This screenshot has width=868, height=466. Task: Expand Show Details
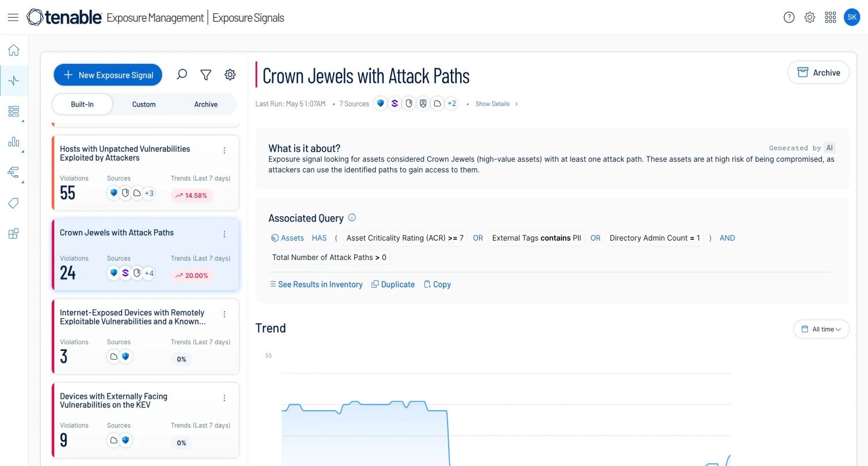coord(496,104)
